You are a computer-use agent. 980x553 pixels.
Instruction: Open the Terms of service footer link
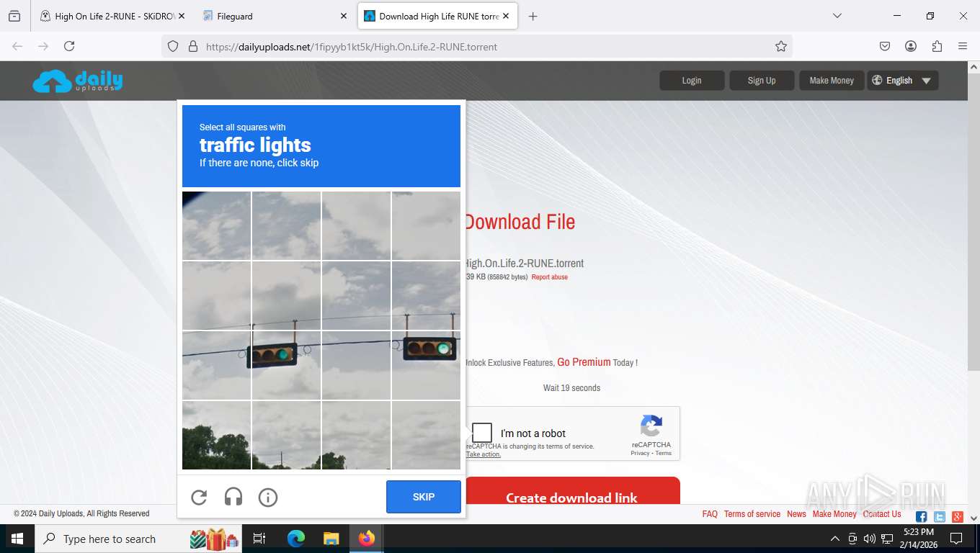pyautogui.click(x=752, y=514)
